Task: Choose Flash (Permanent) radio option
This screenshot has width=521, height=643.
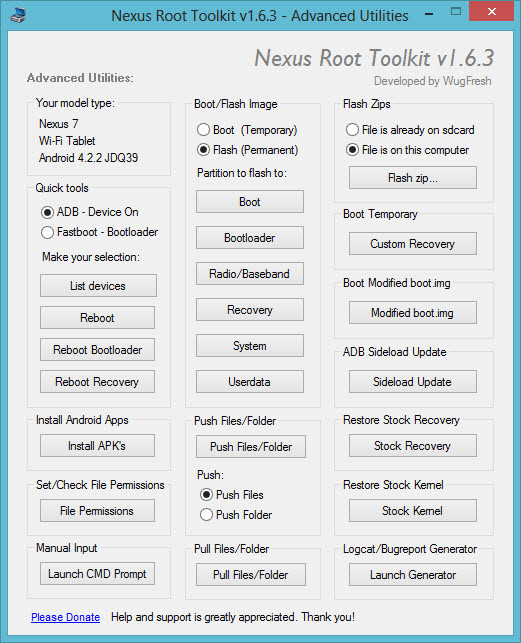Action: pyautogui.click(x=247, y=150)
